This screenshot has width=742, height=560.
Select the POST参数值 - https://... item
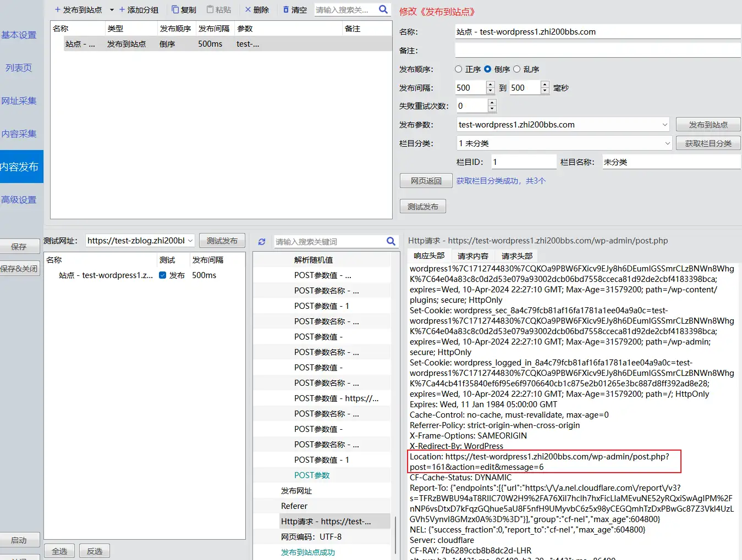click(x=336, y=398)
